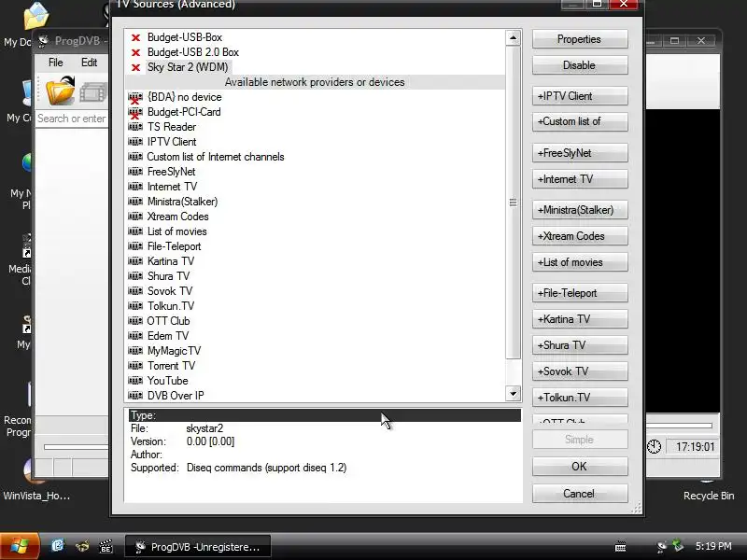
Task: Click the +Ministra(Stalker) button
Action: pyautogui.click(x=579, y=210)
